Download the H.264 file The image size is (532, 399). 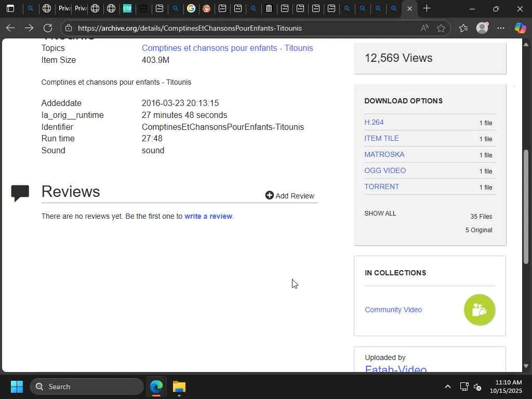pos(374,123)
